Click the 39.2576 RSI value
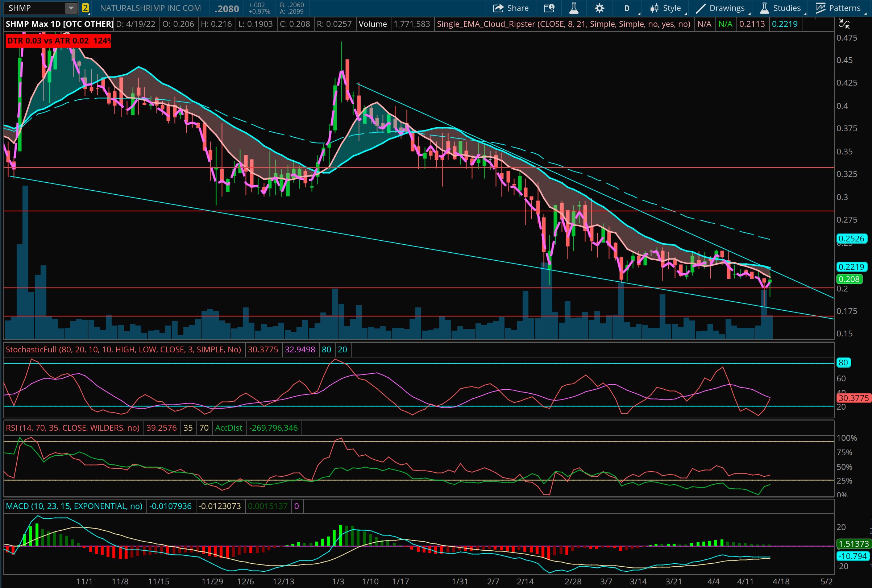Viewport: 872px width, 588px height. [x=161, y=428]
